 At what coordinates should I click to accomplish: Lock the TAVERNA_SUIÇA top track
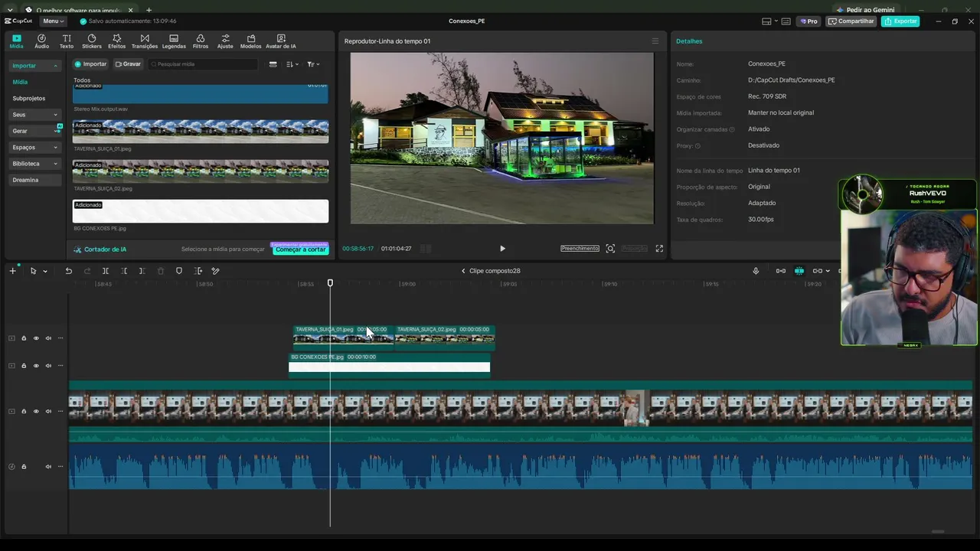pyautogui.click(x=24, y=338)
